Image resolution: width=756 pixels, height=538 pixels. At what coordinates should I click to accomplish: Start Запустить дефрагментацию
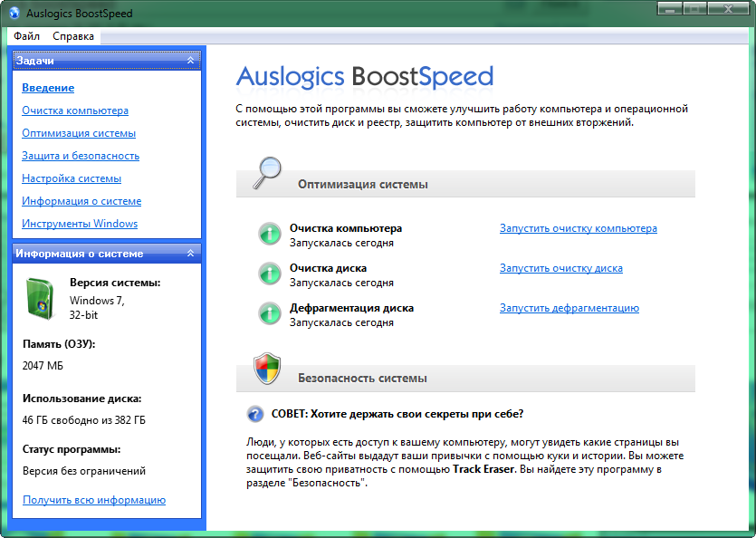pyautogui.click(x=569, y=308)
